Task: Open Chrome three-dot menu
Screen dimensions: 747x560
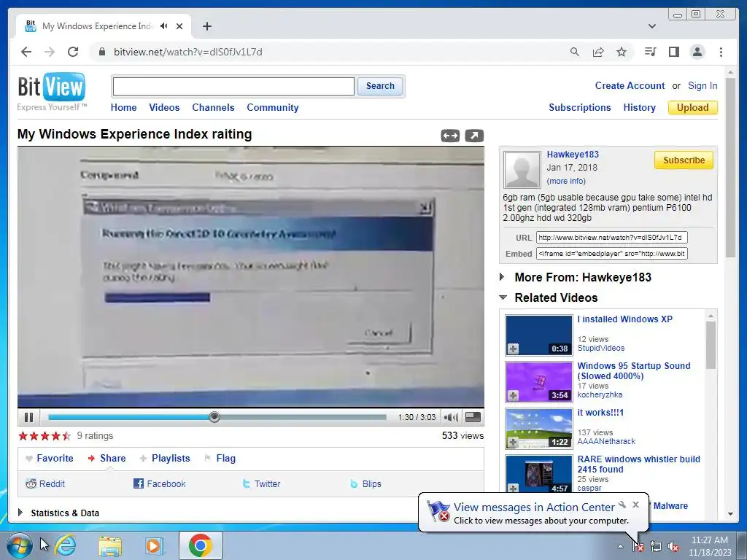Action: click(x=721, y=52)
